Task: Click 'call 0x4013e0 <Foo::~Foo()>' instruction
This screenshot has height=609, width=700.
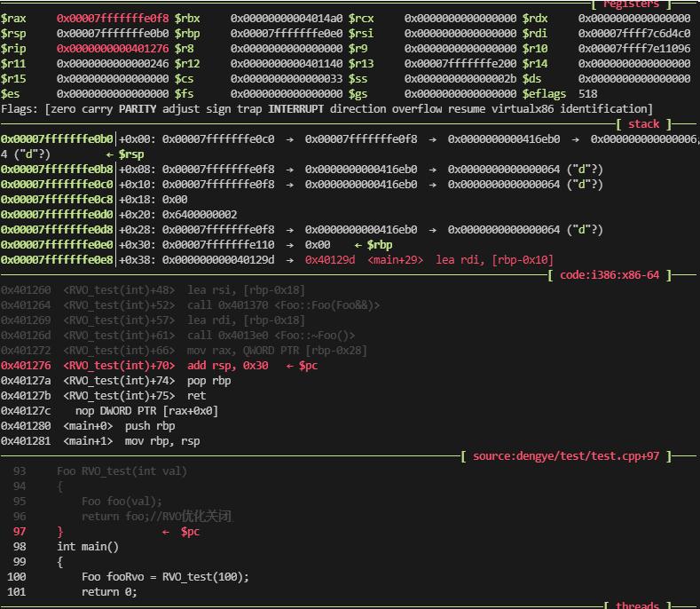Action: [271, 336]
